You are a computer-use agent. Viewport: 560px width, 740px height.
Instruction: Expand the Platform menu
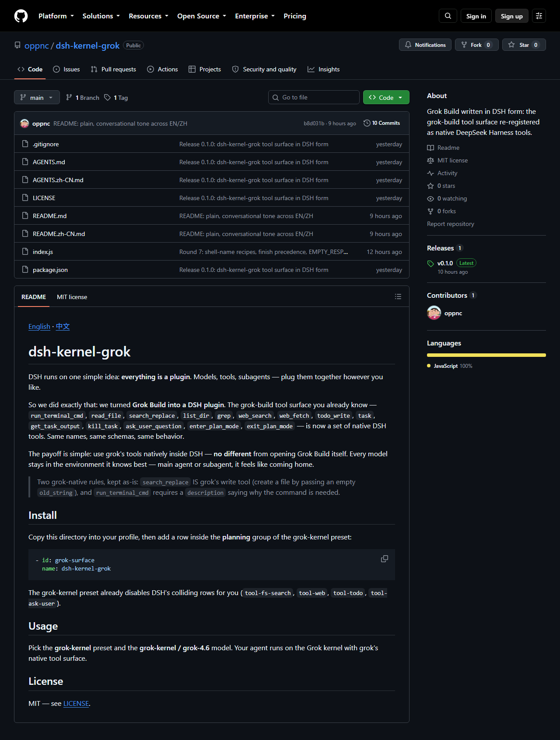(x=56, y=16)
